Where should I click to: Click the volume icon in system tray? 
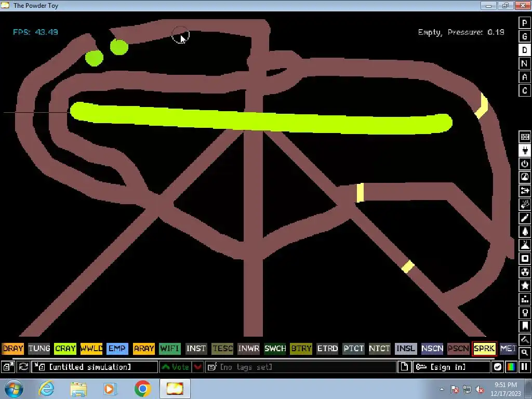[480, 389]
